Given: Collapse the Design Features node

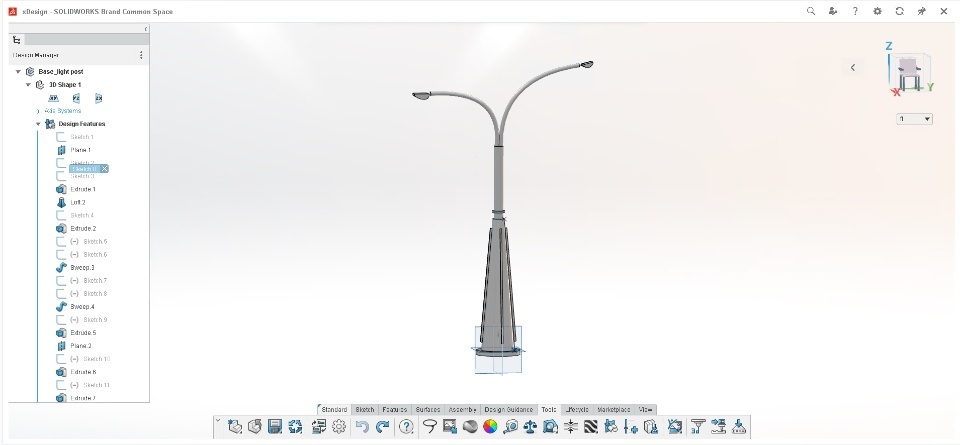Looking at the screenshot, I should 38,124.
